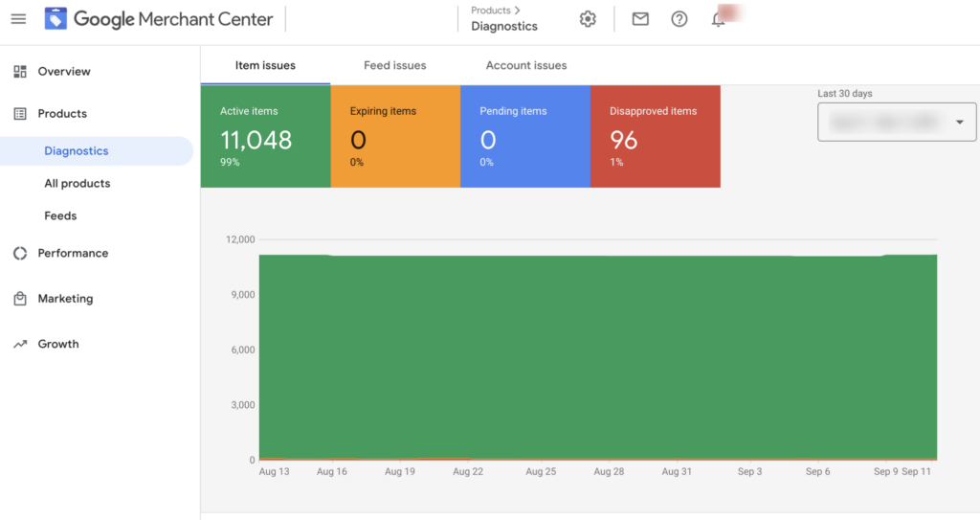Click the Overview dashboard icon

[x=20, y=72]
